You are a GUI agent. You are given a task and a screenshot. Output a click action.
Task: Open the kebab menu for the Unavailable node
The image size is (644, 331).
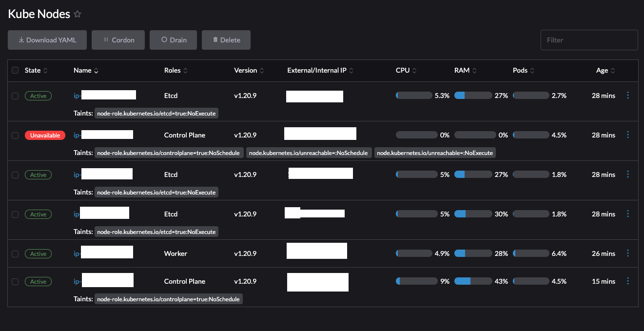[x=628, y=135]
